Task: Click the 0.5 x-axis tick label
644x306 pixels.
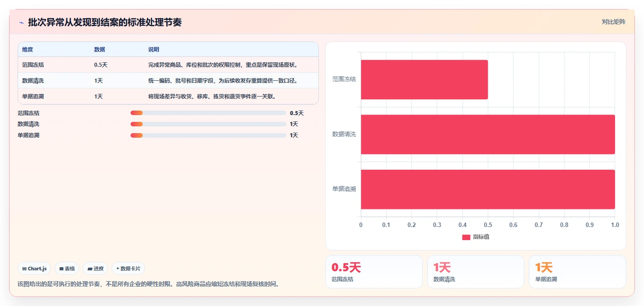Action: coord(488,225)
